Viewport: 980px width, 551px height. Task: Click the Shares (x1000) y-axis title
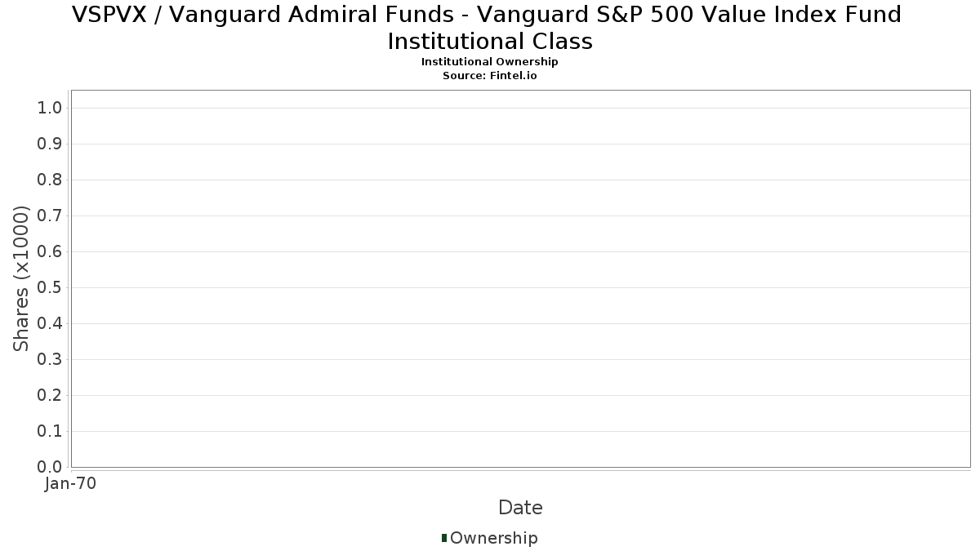coord(21,279)
